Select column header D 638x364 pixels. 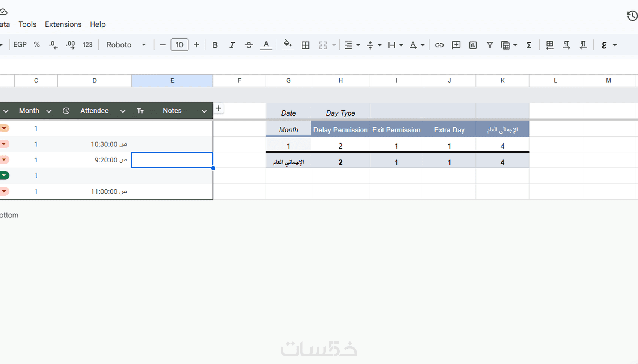[x=95, y=80]
